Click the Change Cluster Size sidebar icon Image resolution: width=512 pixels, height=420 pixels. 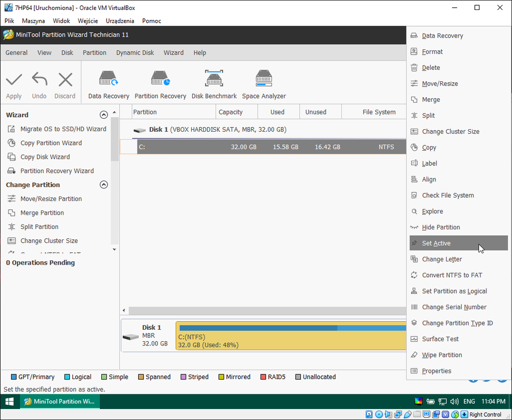tap(12, 241)
